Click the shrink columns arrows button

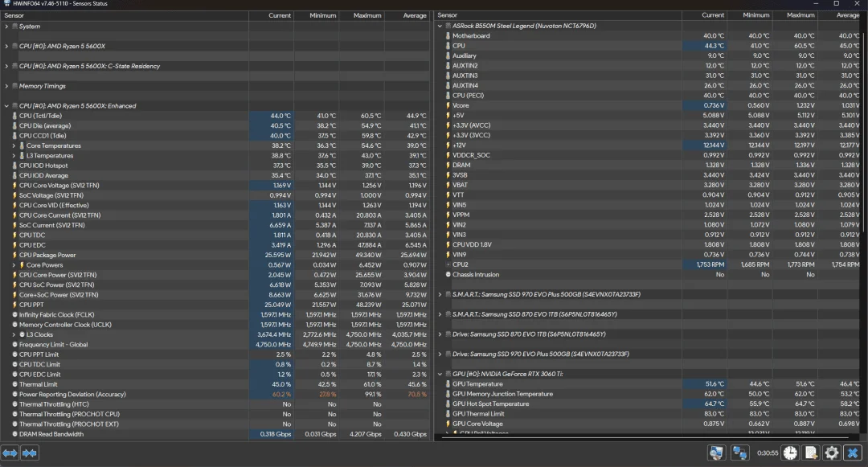(30, 453)
